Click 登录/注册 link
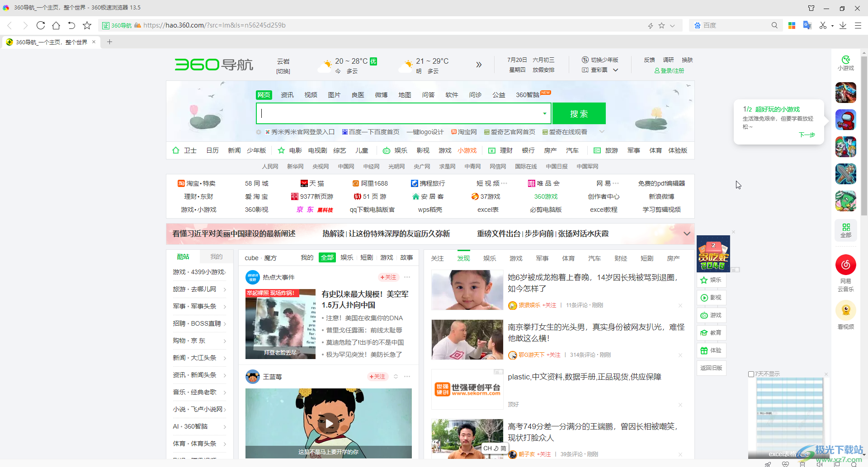 [x=669, y=70]
